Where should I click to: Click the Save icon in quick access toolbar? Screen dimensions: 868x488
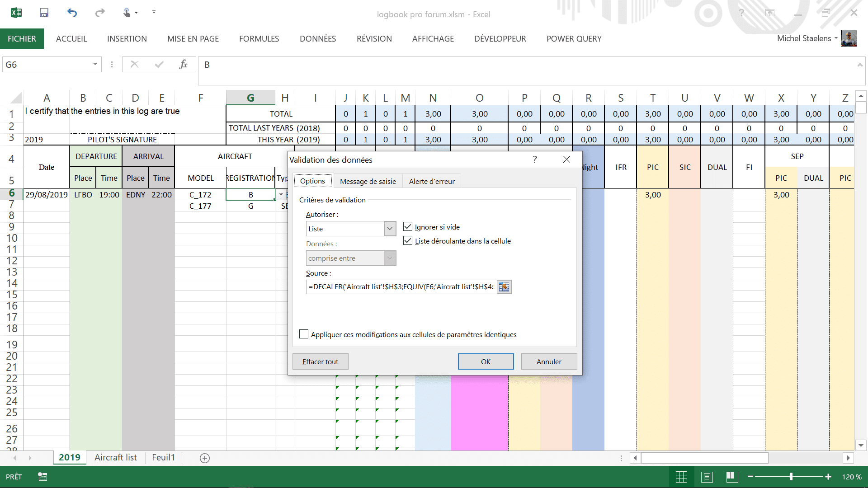pyautogui.click(x=44, y=13)
